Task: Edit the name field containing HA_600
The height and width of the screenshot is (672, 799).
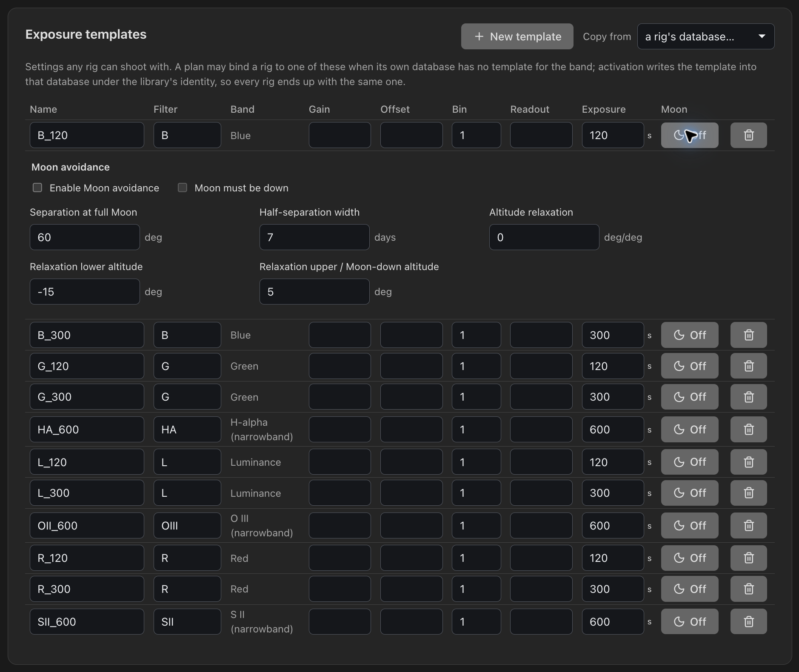Action: (87, 430)
